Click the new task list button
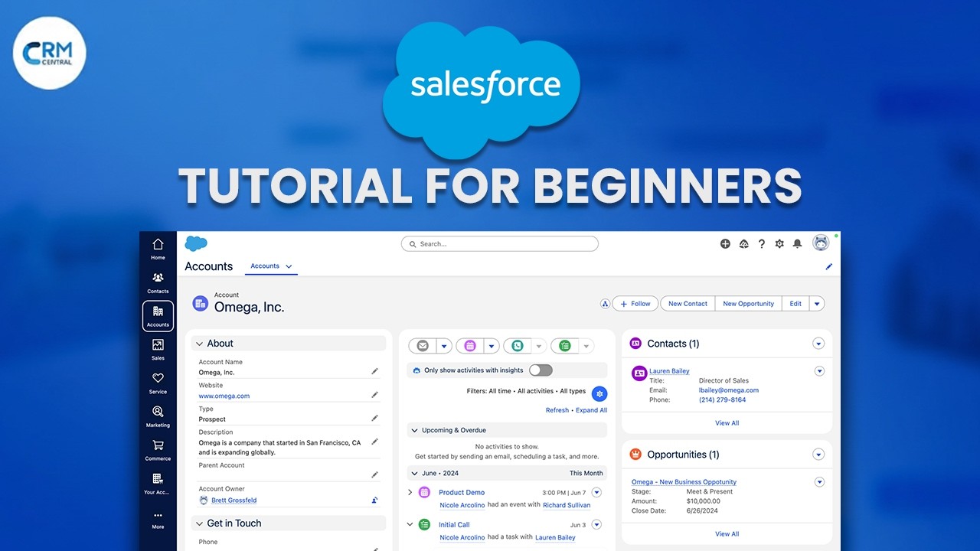The height and width of the screenshot is (551, 980). point(564,346)
